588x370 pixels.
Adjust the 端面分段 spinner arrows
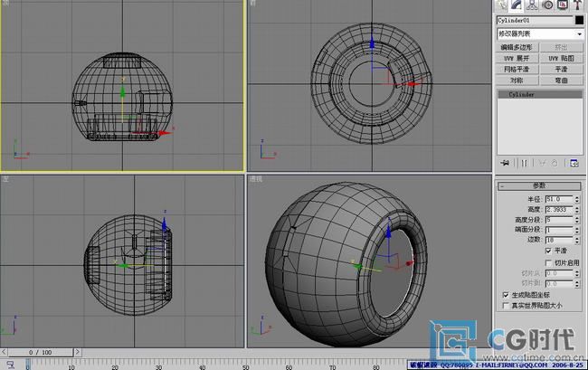click(577, 230)
